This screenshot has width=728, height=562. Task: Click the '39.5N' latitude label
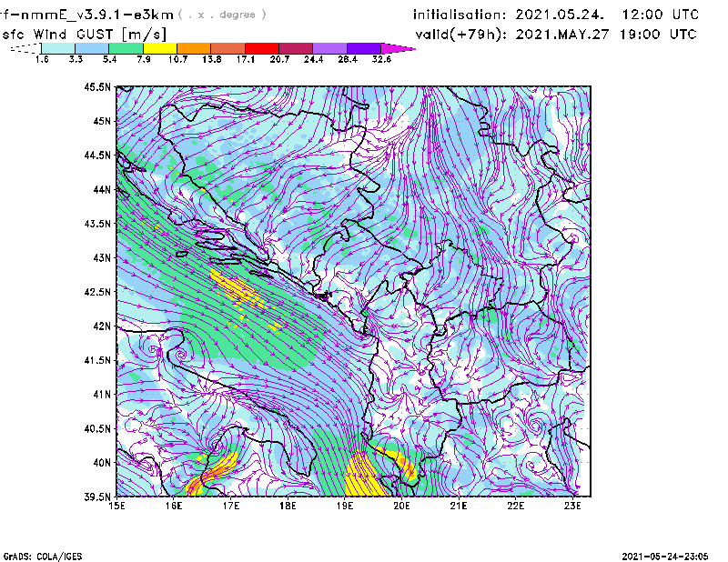coord(98,497)
